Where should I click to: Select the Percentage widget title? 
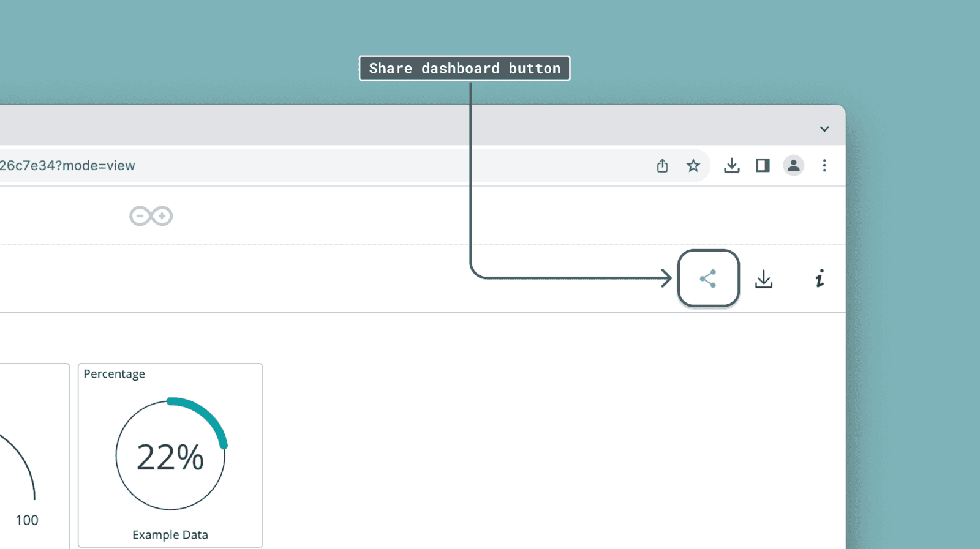click(x=115, y=374)
